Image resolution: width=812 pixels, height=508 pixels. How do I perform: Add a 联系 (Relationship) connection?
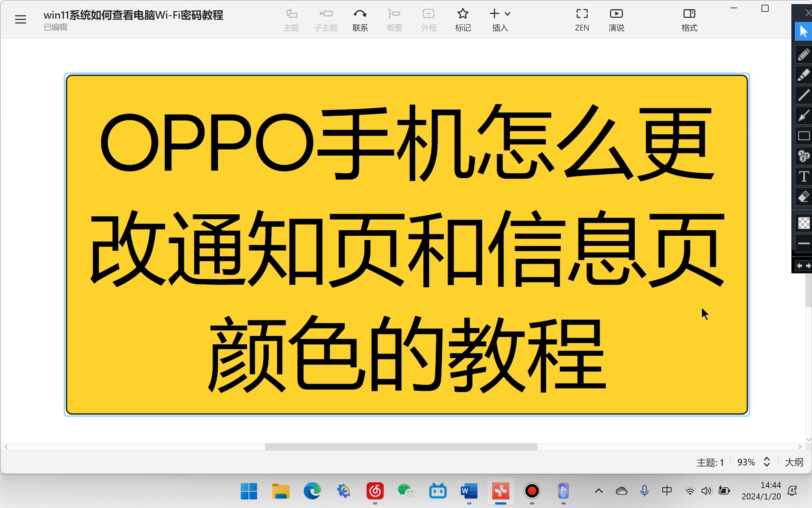(x=360, y=20)
